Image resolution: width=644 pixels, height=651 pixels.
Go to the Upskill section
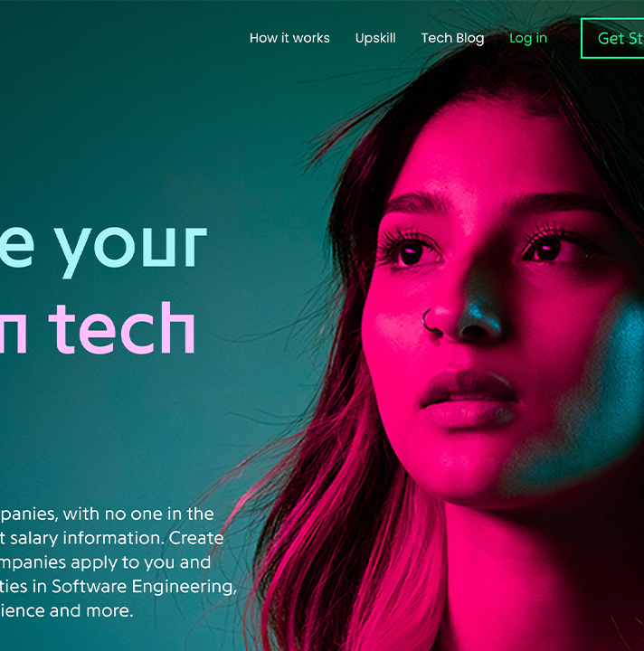point(375,39)
